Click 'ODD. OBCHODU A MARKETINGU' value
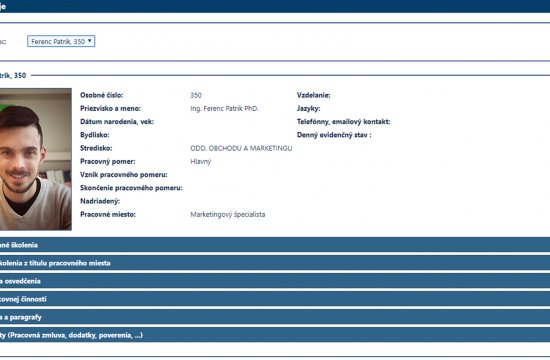Screen dimensions: 550x360 (x=241, y=148)
